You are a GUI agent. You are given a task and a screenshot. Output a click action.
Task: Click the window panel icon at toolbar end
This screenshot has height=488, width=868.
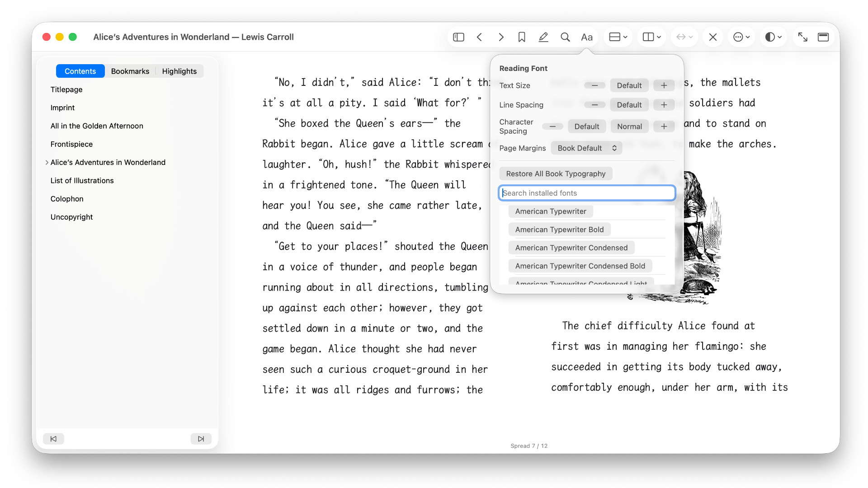click(823, 37)
